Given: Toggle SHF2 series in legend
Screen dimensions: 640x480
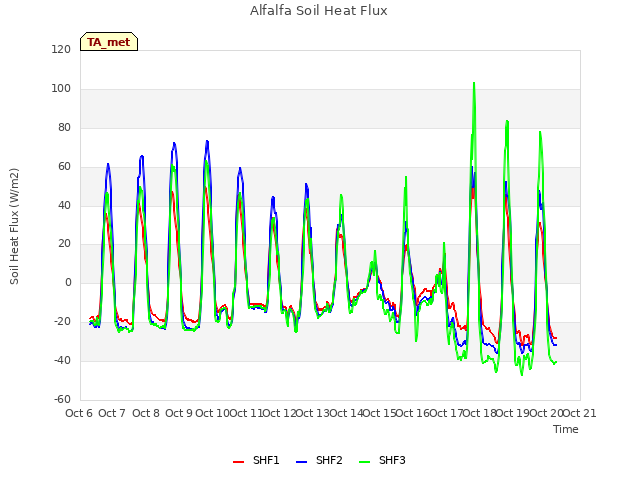Looking at the screenshot, I should [x=319, y=460].
